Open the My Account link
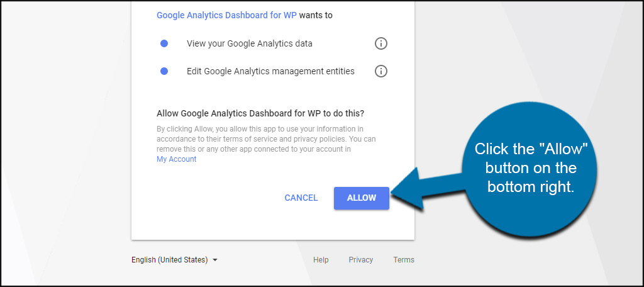This screenshot has height=287, width=644. click(177, 159)
